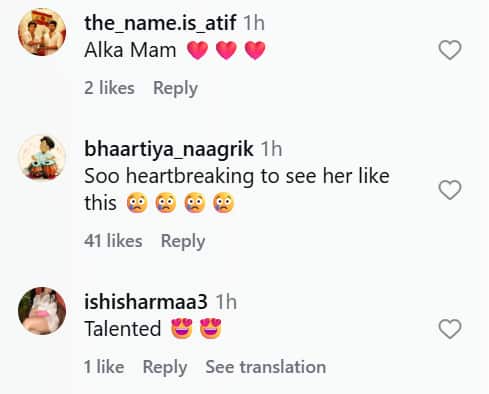The width and height of the screenshot is (489, 394).
Task: Open ishisharmaa3's profile avatar
Action: tap(42, 311)
